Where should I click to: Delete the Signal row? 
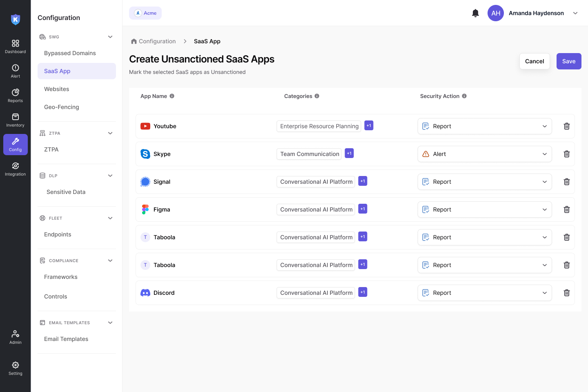click(x=567, y=182)
